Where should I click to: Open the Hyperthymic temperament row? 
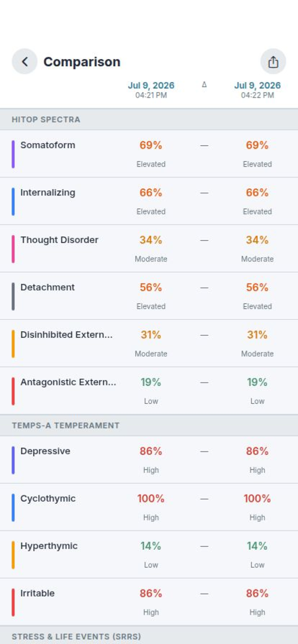[x=149, y=554]
